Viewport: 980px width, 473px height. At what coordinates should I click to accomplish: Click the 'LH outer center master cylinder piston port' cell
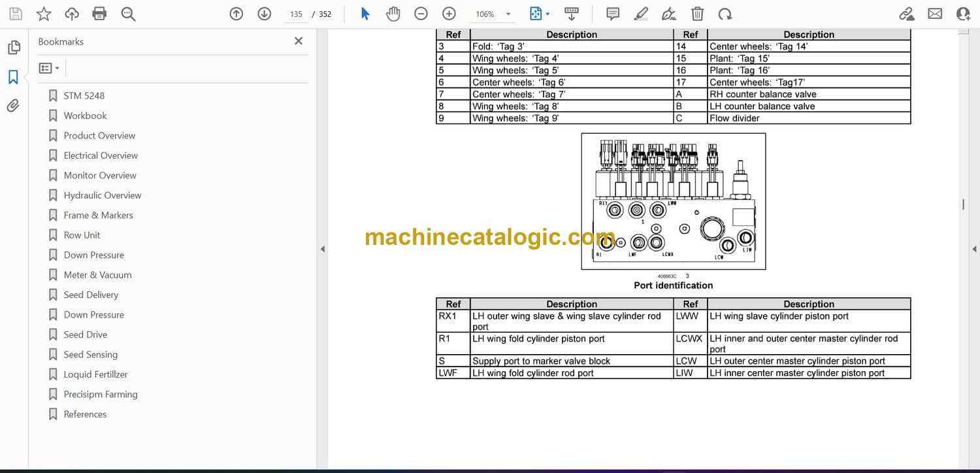click(x=809, y=361)
